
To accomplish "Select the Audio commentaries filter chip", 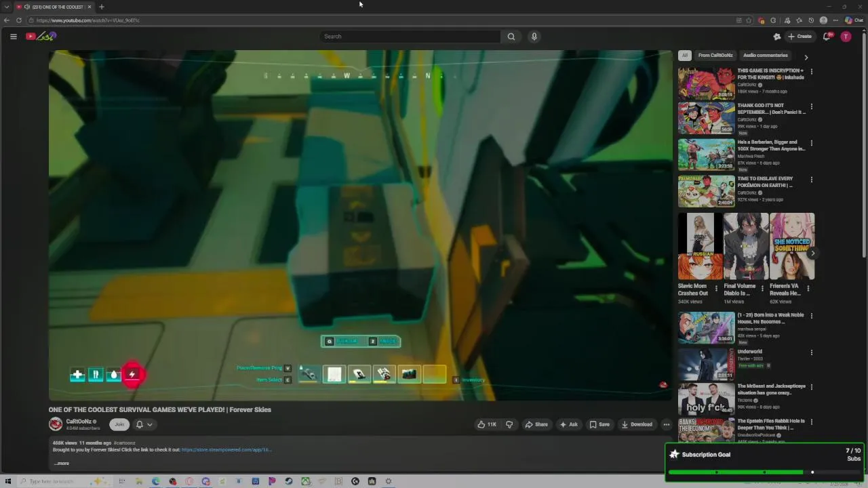I will 766,56.
